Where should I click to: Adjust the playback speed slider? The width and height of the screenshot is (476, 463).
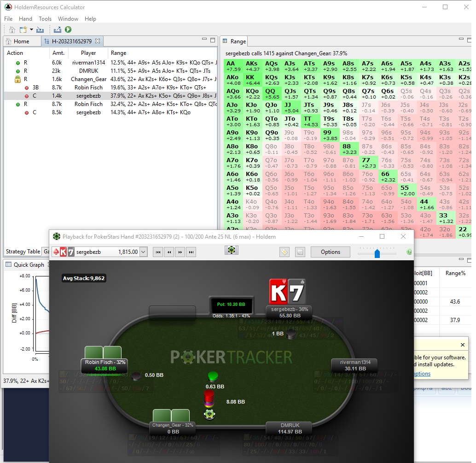[377, 253]
